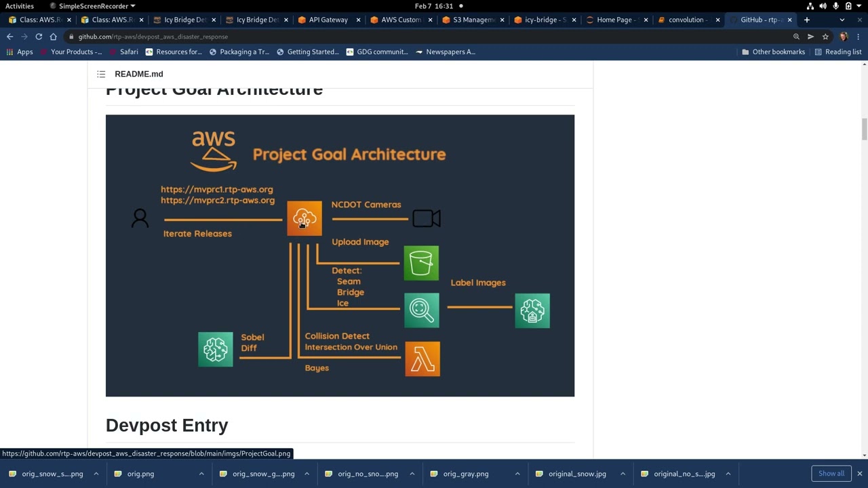Image resolution: width=868 pixels, height=488 pixels.
Task: Open the Your Products bookmark
Action: tap(71, 52)
